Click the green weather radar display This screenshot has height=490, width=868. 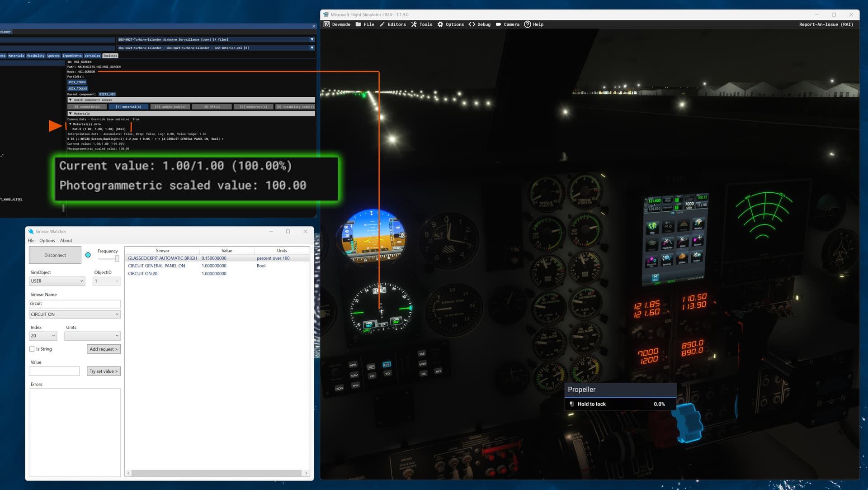pyautogui.click(x=763, y=215)
